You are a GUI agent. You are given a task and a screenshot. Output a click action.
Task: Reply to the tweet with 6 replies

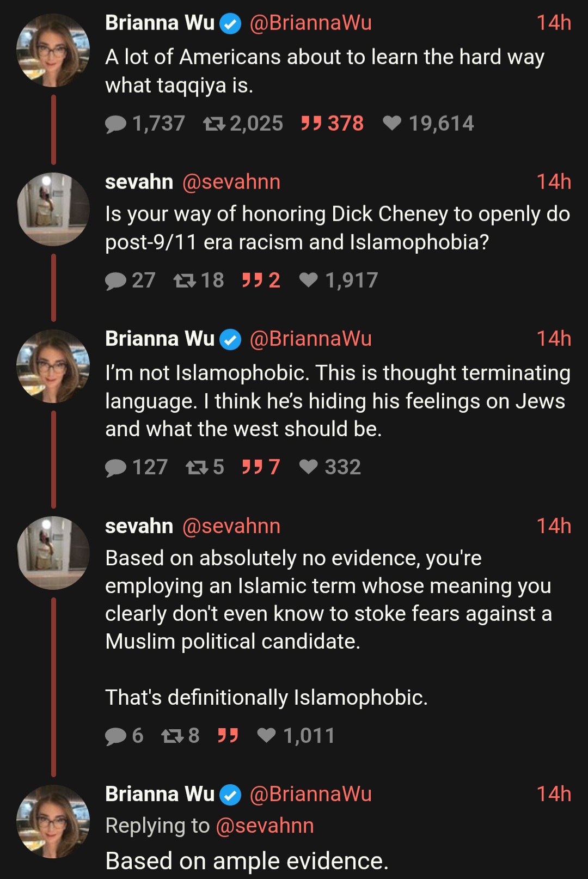click(115, 736)
